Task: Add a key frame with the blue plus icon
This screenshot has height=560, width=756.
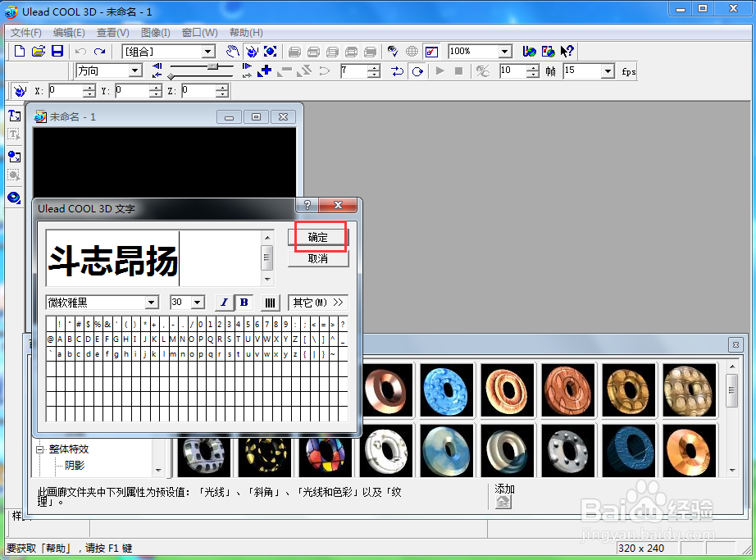Action: coord(265,71)
